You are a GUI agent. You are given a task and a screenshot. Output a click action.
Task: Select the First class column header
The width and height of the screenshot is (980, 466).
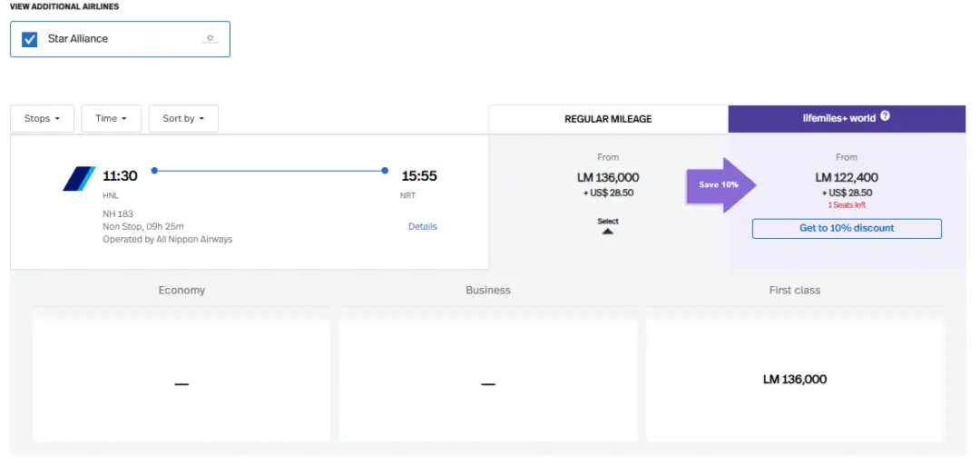(x=794, y=291)
